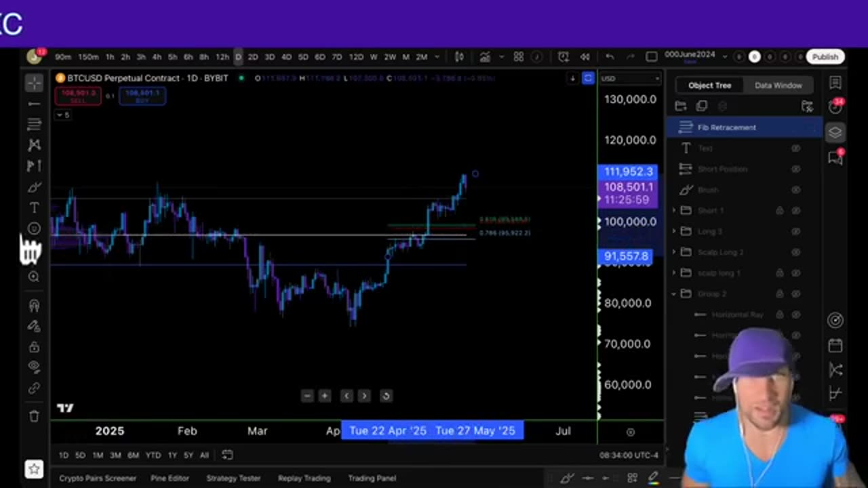Image resolution: width=868 pixels, height=488 pixels.
Task: Open the timeframe list dropdown arrow
Action: [437, 57]
